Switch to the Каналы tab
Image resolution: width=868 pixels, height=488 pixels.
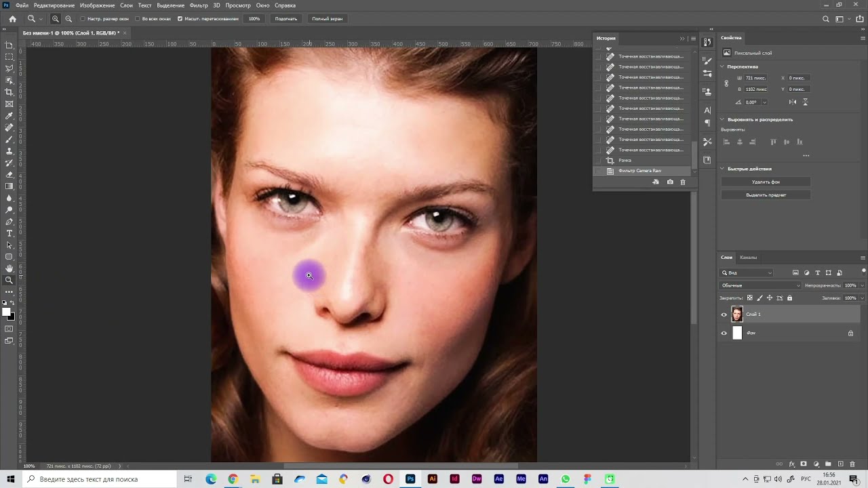pos(748,258)
